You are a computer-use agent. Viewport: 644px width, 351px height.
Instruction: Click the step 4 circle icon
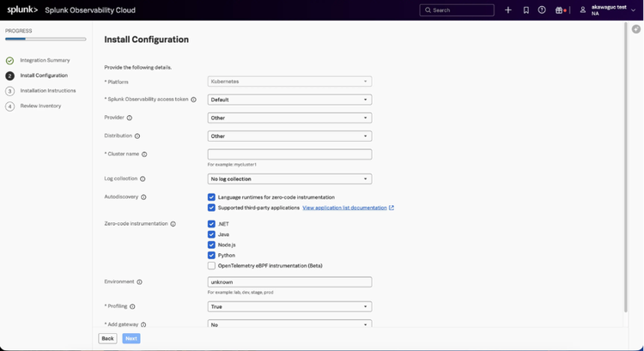coord(9,106)
